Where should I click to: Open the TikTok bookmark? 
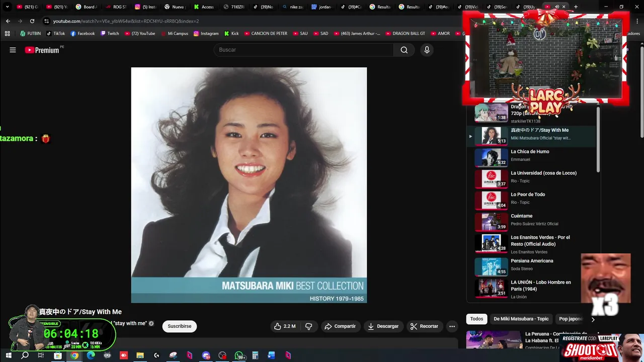(x=56, y=34)
